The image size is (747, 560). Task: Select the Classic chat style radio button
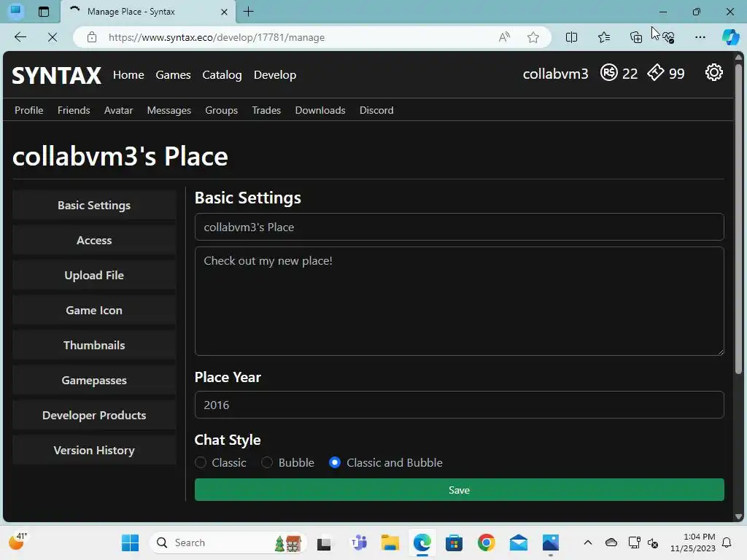201,462
